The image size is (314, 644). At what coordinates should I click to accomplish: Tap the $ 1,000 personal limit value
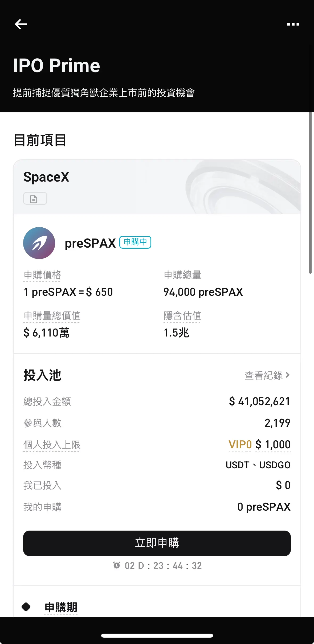tap(273, 445)
